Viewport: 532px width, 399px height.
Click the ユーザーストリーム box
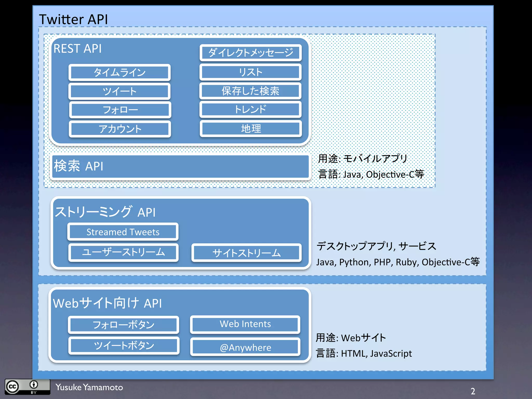(123, 252)
